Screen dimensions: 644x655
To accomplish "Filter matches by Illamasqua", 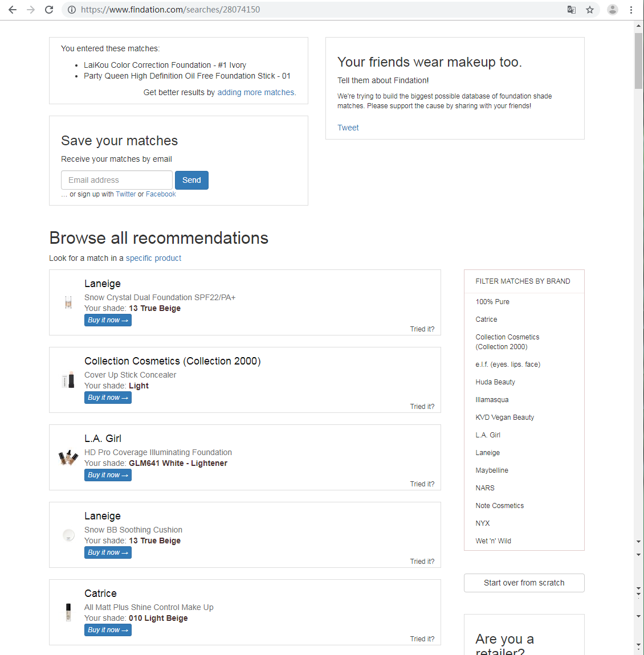I will [x=492, y=400].
